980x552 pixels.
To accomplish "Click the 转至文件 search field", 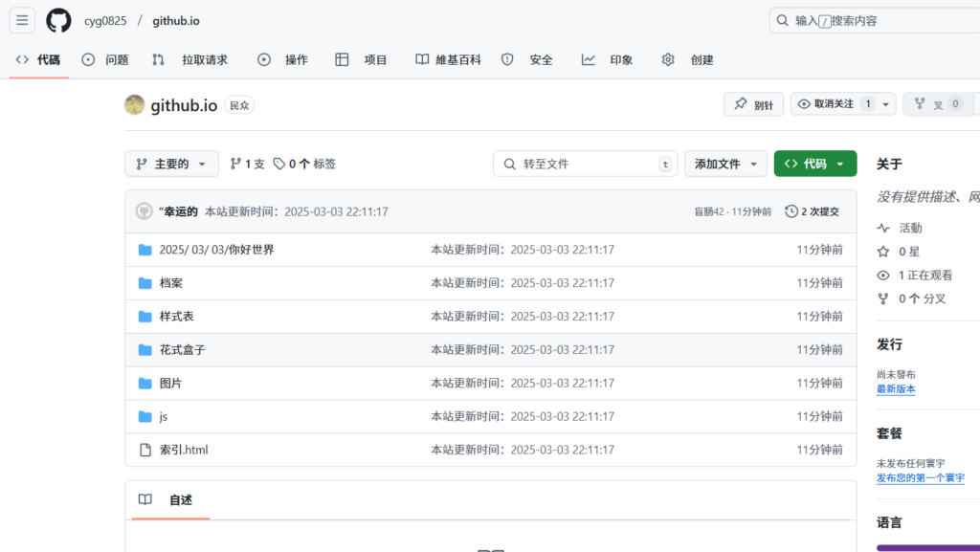I will pos(585,164).
